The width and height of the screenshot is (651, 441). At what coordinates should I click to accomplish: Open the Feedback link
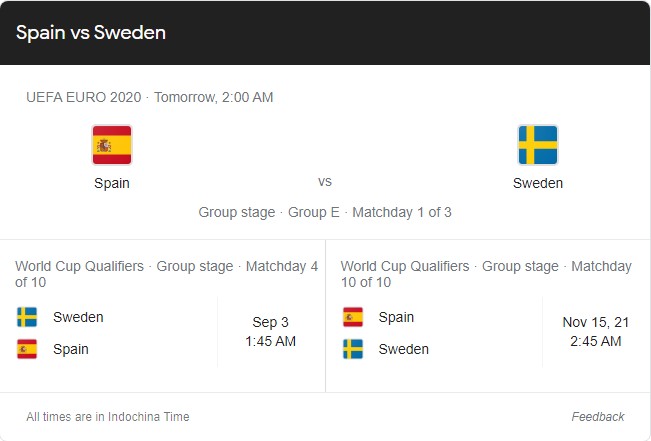point(598,416)
